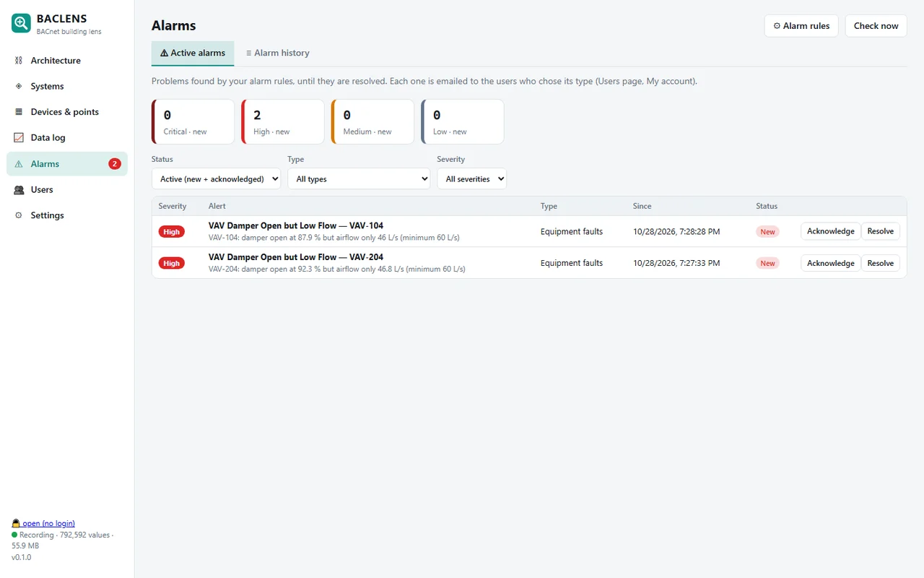Click the Architecture sidebar icon
The image size is (924, 578).
pos(19,61)
